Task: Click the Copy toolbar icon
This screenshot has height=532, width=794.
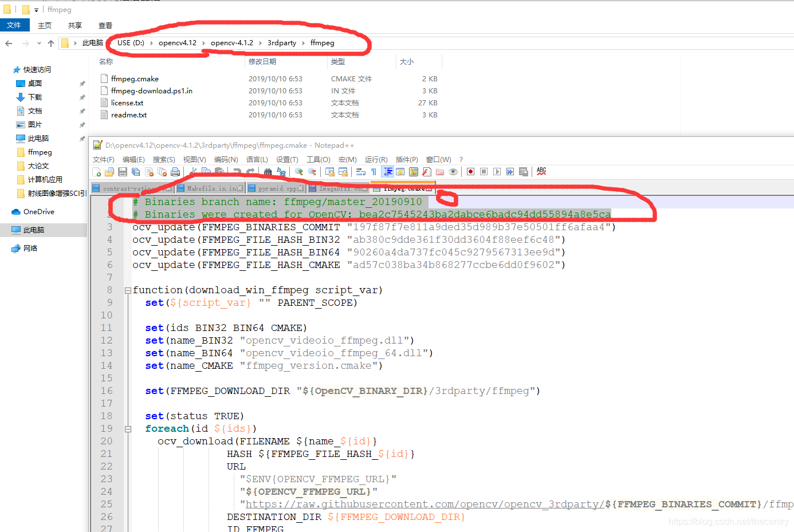Action: click(x=206, y=171)
